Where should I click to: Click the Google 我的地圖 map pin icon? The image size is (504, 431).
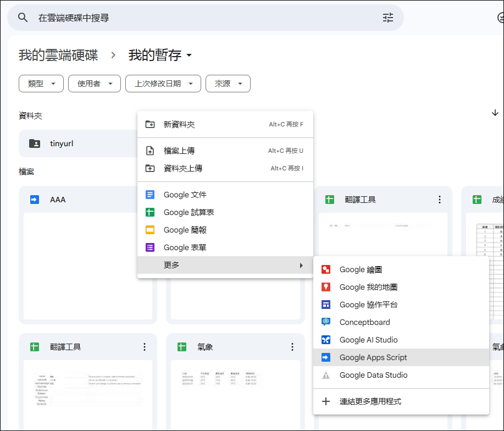click(x=326, y=287)
